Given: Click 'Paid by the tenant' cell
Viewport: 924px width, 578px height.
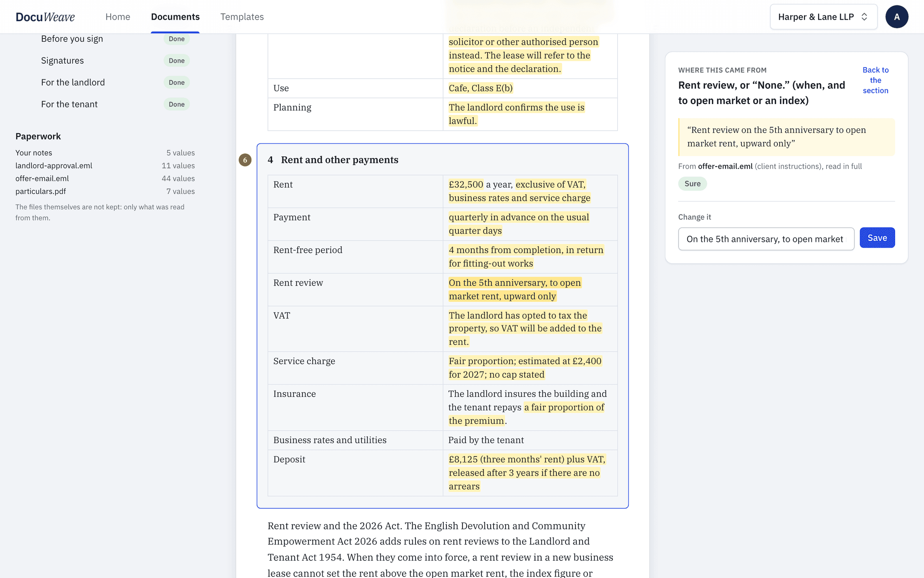Looking at the screenshot, I should point(530,440).
